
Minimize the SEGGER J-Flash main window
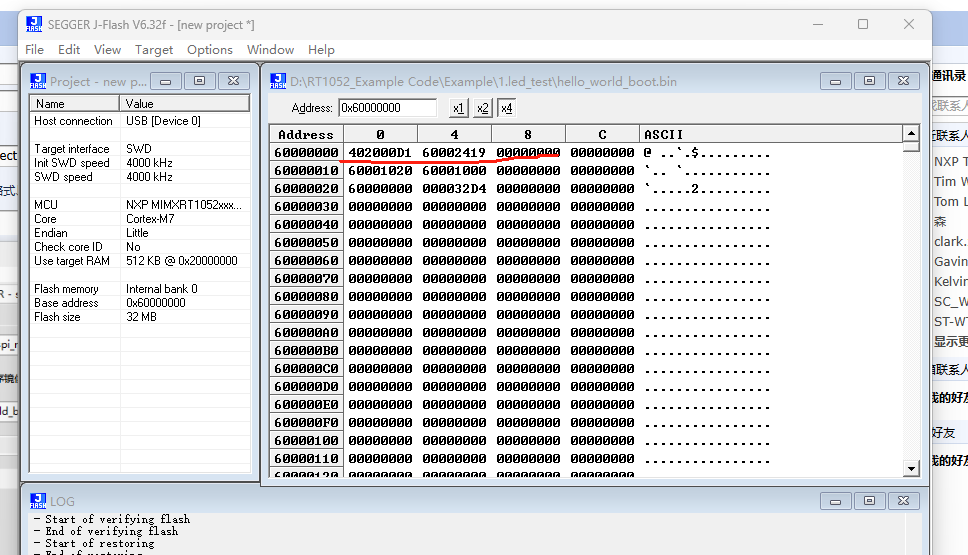coord(818,24)
